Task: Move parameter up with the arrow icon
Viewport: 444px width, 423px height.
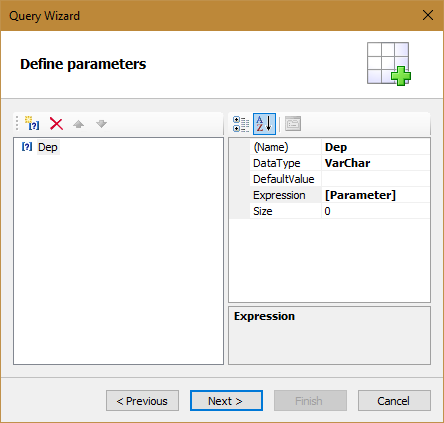Action: [79, 124]
